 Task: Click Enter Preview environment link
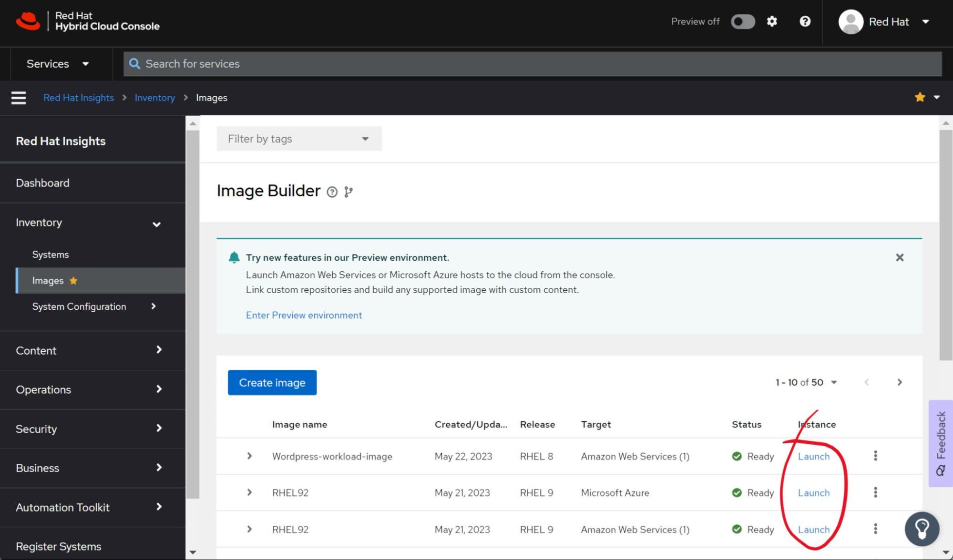(304, 315)
